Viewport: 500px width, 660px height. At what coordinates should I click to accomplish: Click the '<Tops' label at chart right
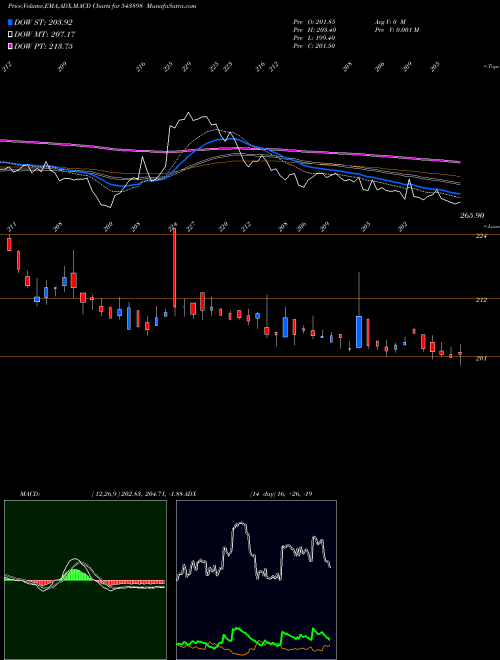point(491,67)
